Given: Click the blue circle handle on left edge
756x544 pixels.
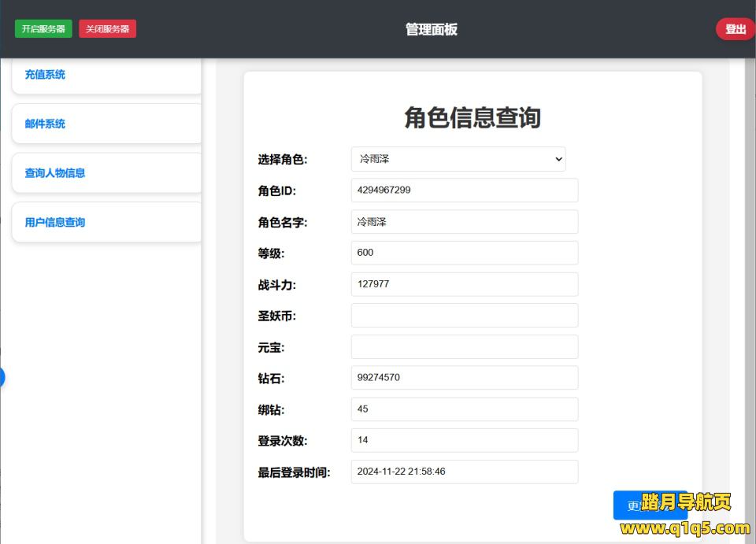Looking at the screenshot, I should tap(2, 377).
